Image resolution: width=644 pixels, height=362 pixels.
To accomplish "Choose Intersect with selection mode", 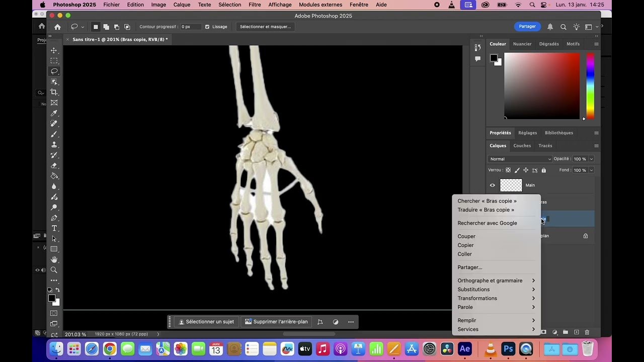I will (127, 27).
